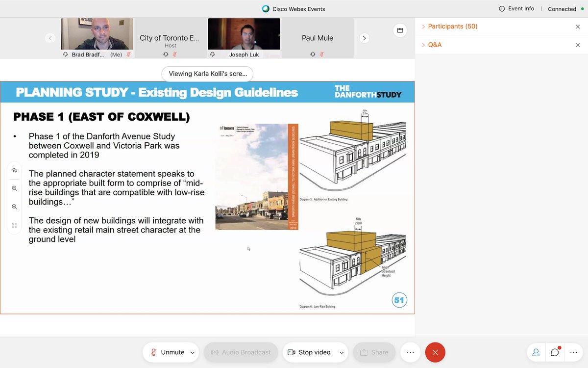
Task: Click the Connected status label
Action: point(562,9)
